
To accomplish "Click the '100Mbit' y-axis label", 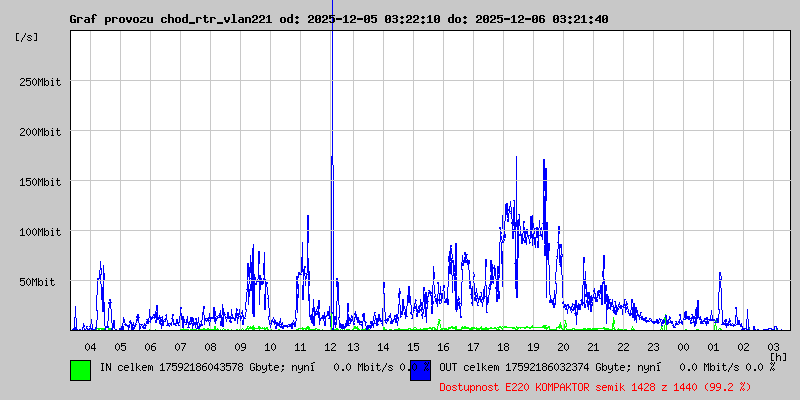I will (x=40, y=232).
